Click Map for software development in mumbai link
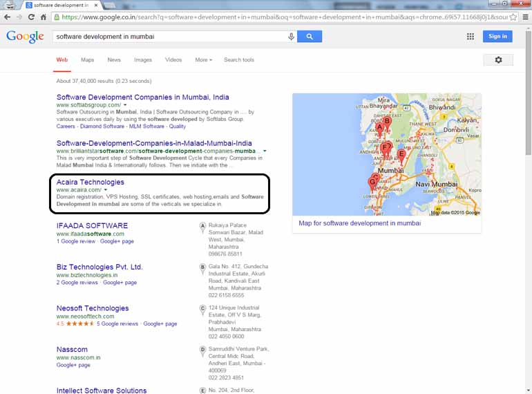532x394 pixels. [360, 223]
